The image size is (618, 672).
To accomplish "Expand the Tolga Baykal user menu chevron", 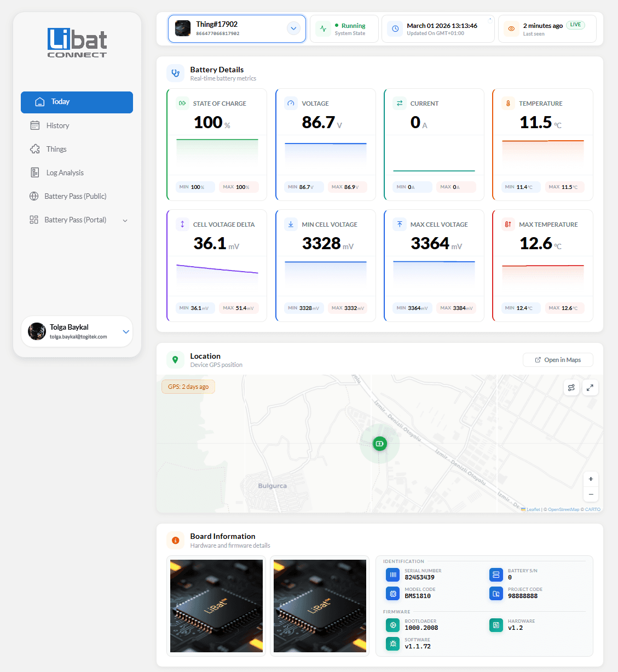I will click(x=126, y=332).
